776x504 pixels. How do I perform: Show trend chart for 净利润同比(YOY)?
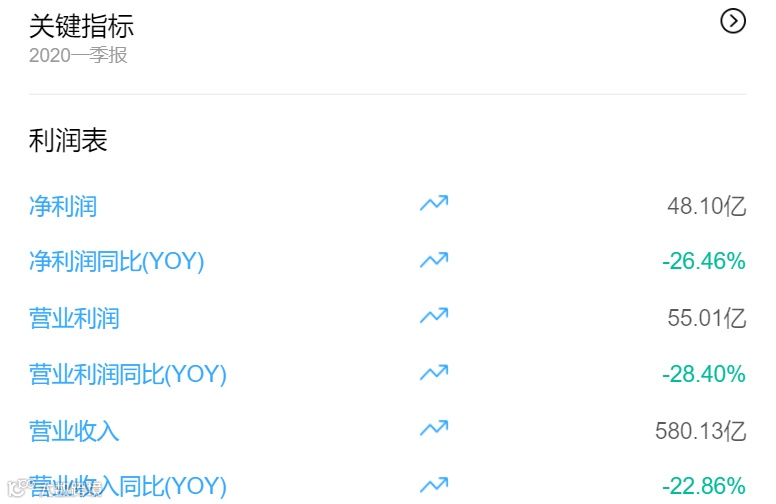434,259
